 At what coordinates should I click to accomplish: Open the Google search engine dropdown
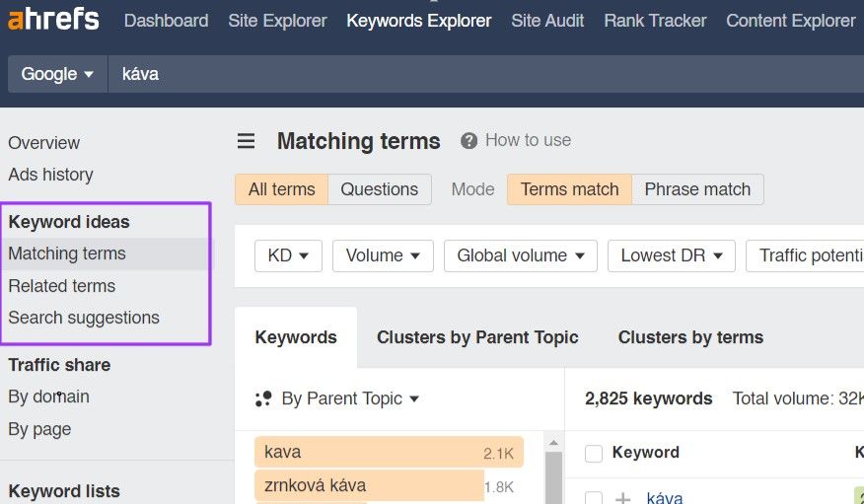click(57, 74)
